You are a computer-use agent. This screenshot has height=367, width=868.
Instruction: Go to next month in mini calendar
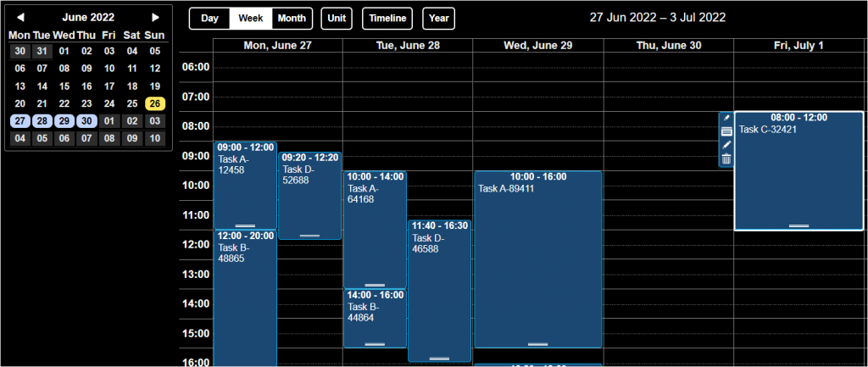pos(155,17)
